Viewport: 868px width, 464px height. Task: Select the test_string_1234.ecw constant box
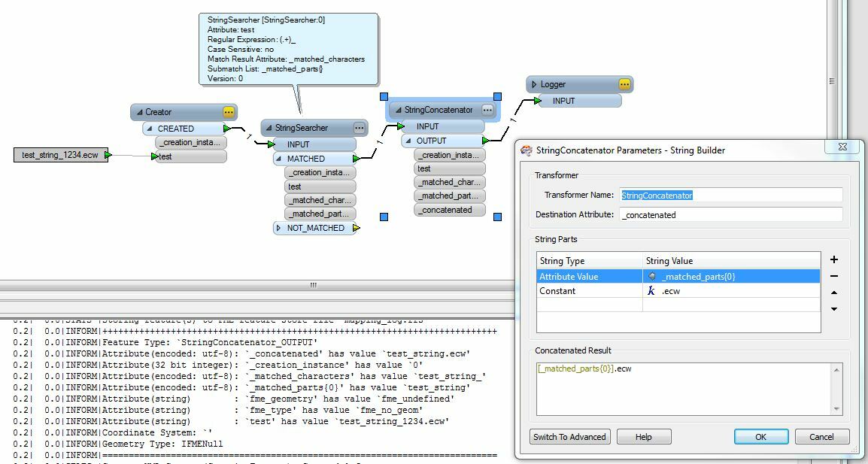tap(61, 155)
